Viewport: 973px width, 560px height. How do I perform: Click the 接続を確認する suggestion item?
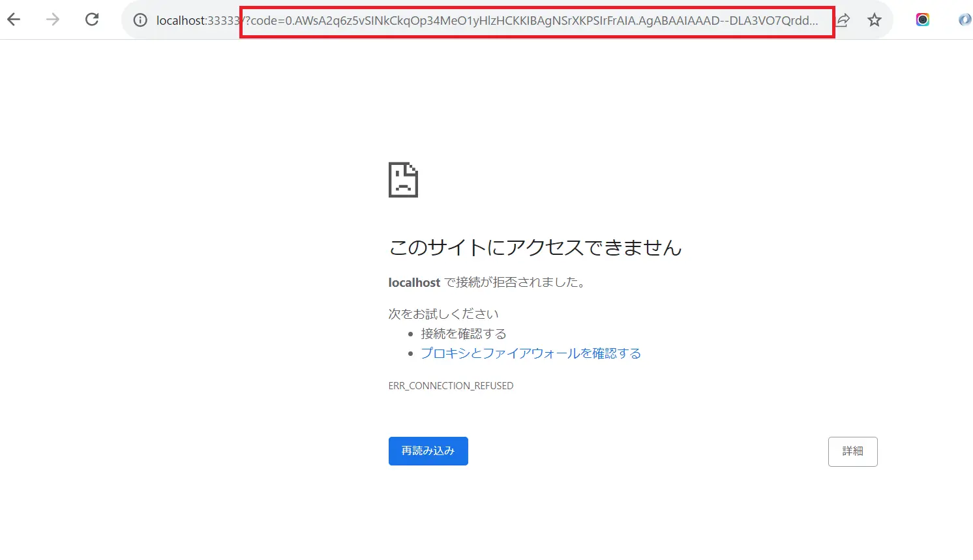point(464,334)
